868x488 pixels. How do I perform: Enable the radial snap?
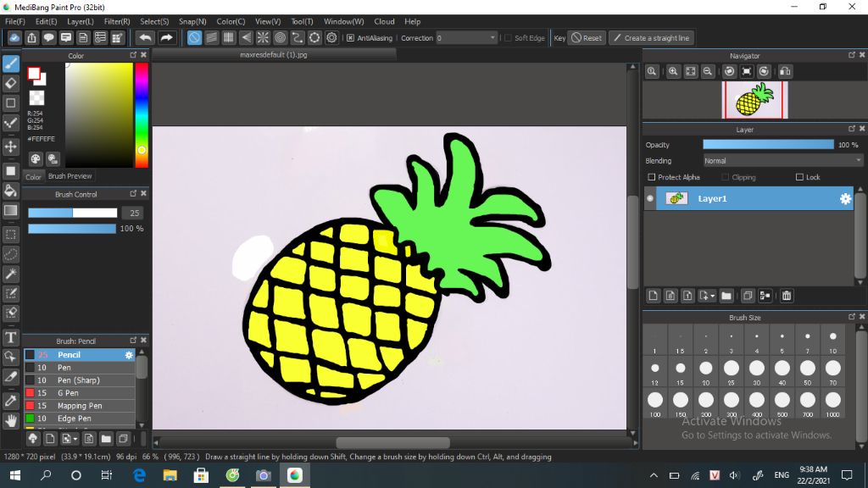[263, 37]
